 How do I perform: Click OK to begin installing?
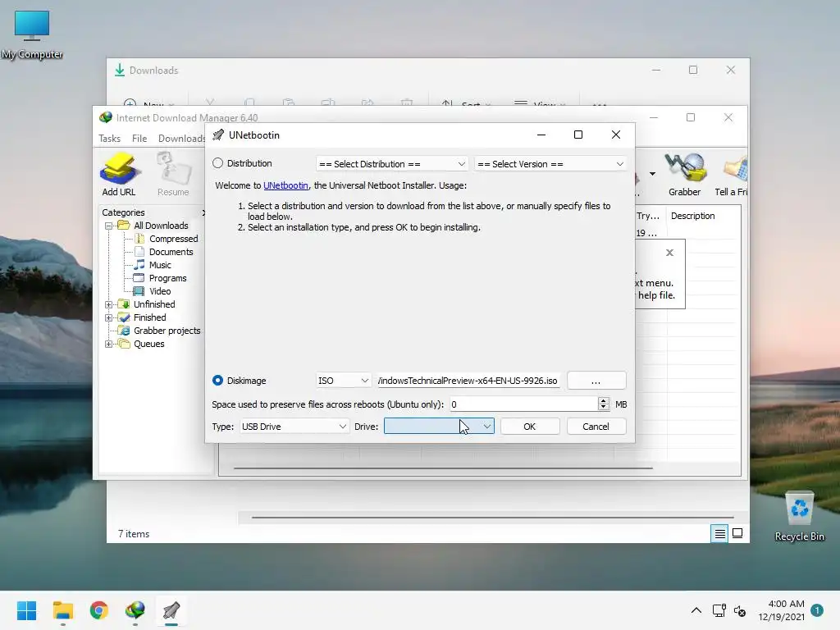[x=530, y=427]
